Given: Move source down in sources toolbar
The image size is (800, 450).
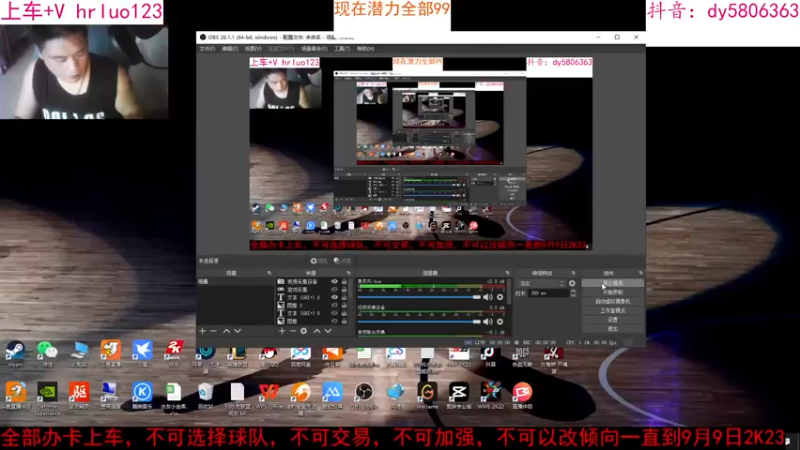Looking at the screenshot, I should click(x=328, y=331).
